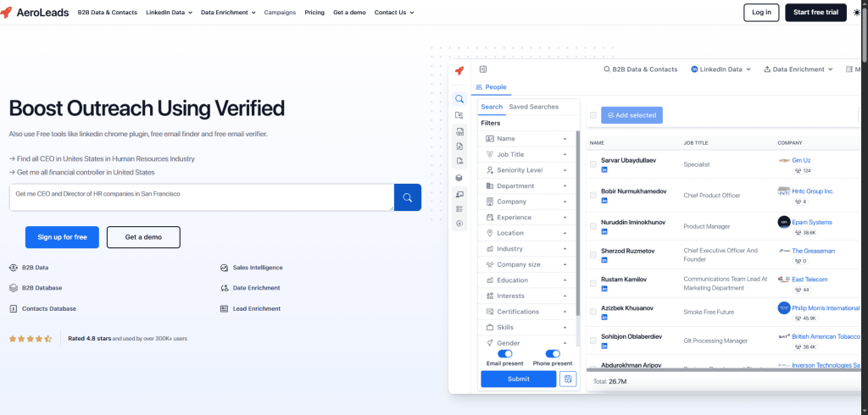Click the save search icon beside Submit
The width and height of the screenshot is (868, 415).
[568, 379]
